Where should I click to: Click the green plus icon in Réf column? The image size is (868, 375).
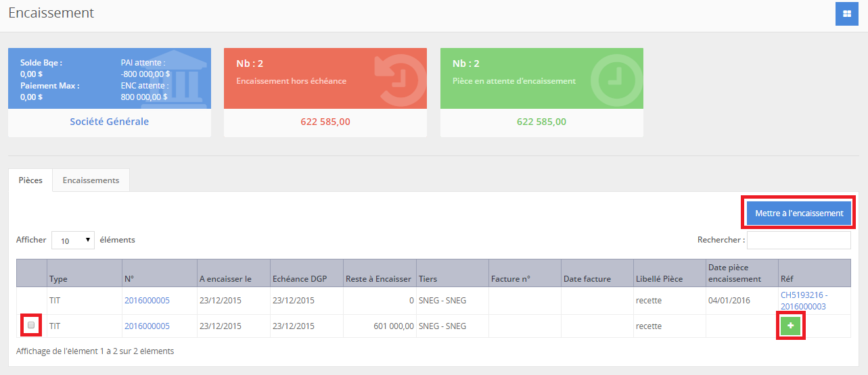791,326
